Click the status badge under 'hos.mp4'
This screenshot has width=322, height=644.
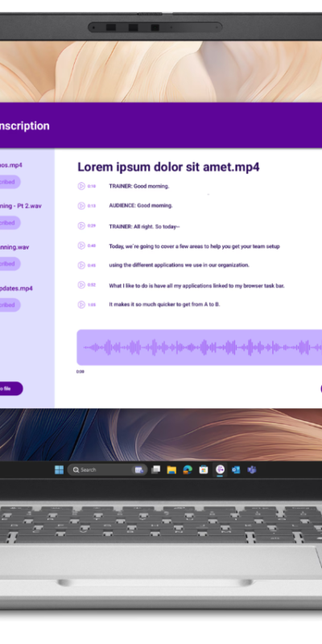point(10,182)
